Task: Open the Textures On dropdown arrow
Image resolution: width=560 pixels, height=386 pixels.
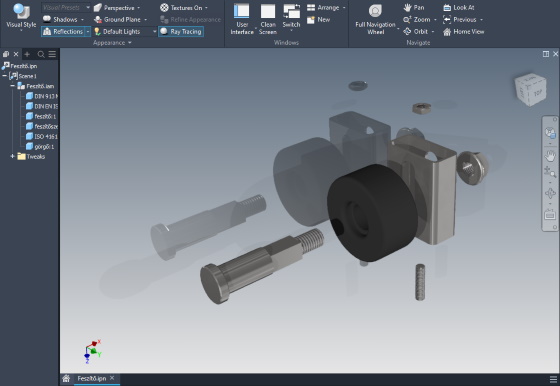Action: click(206, 8)
